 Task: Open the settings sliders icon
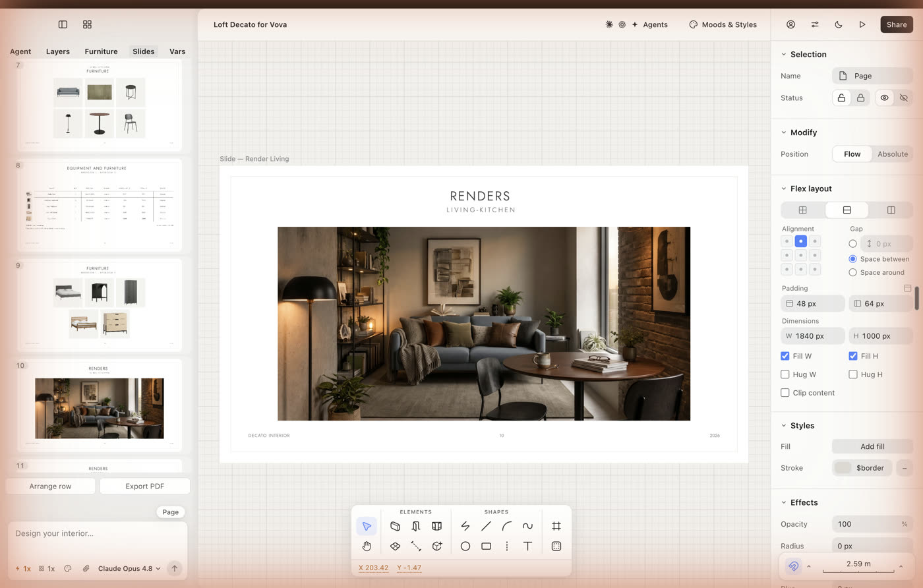tap(815, 24)
